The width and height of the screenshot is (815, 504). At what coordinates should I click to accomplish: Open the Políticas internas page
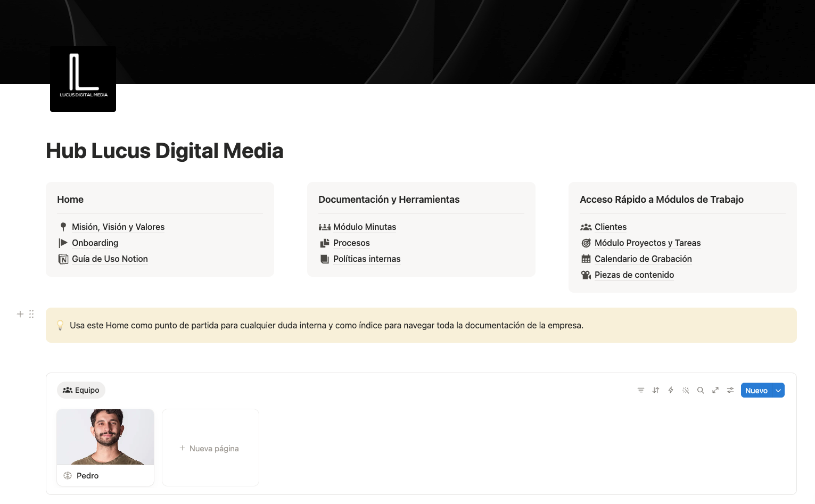coord(367,259)
